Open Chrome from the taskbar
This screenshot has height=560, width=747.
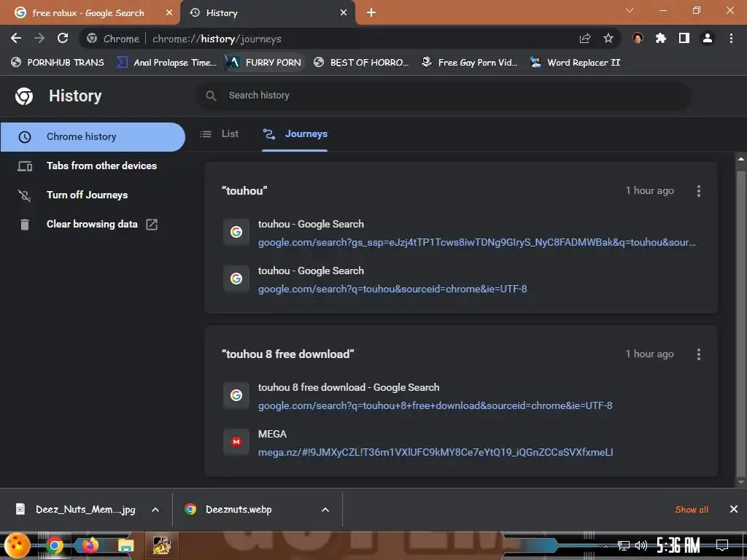click(x=54, y=545)
